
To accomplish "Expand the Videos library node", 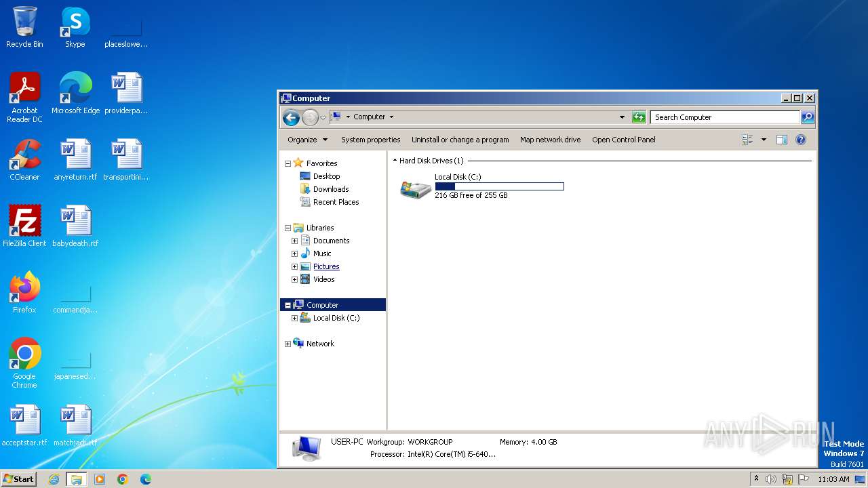I will pyautogui.click(x=294, y=279).
